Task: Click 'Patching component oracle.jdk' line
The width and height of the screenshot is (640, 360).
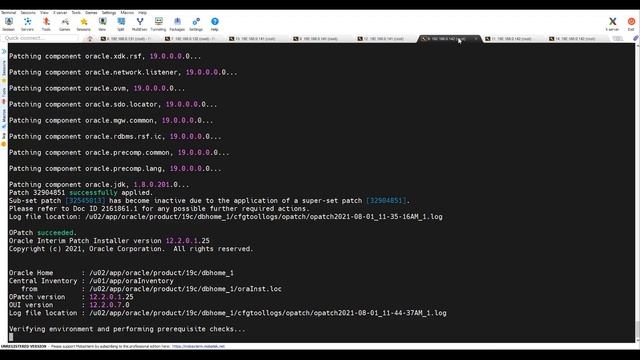Action: [99, 184]
